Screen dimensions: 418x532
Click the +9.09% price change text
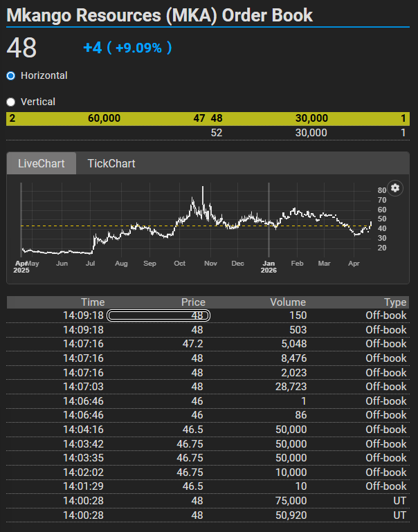coord(139,48)
